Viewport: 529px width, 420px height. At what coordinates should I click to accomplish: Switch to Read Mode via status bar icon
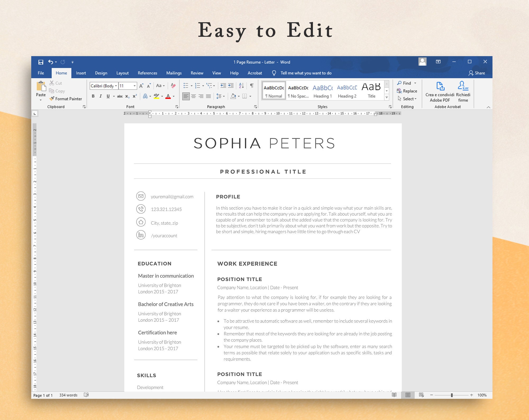pos(394,395)
